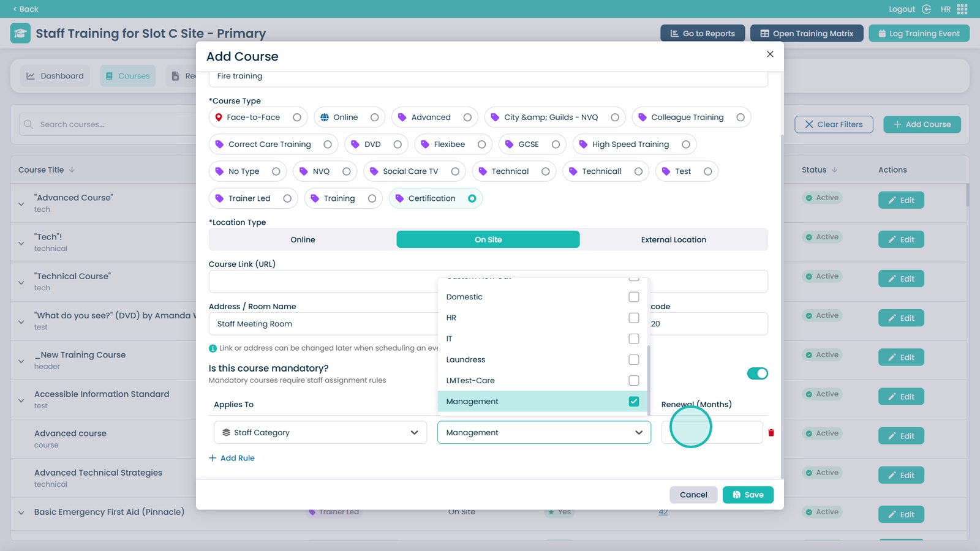The image size is (980, 551).
Task: Click the Course Title sort arrow
Action: point(72,170)
